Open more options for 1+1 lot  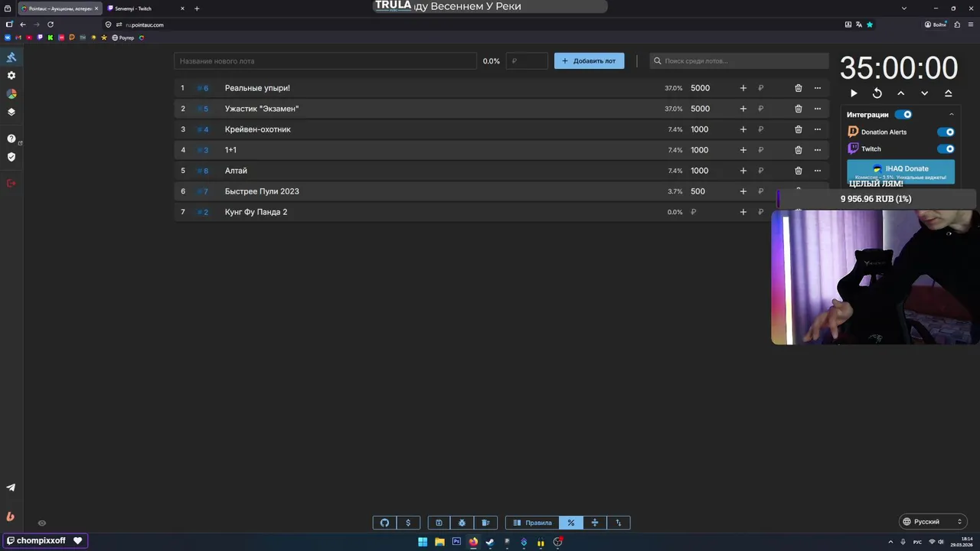click(818, 150)
